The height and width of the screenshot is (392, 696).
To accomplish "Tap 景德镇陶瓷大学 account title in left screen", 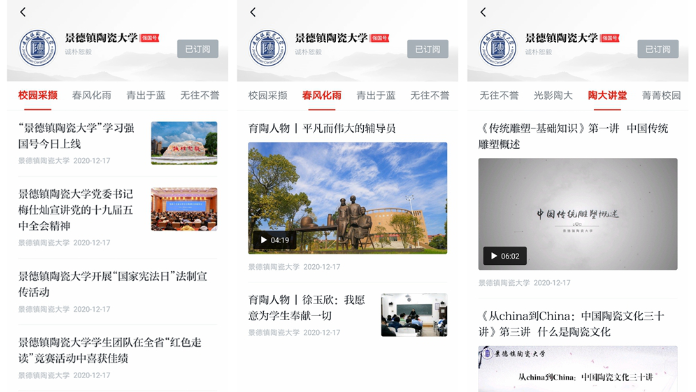I will 101,38.
